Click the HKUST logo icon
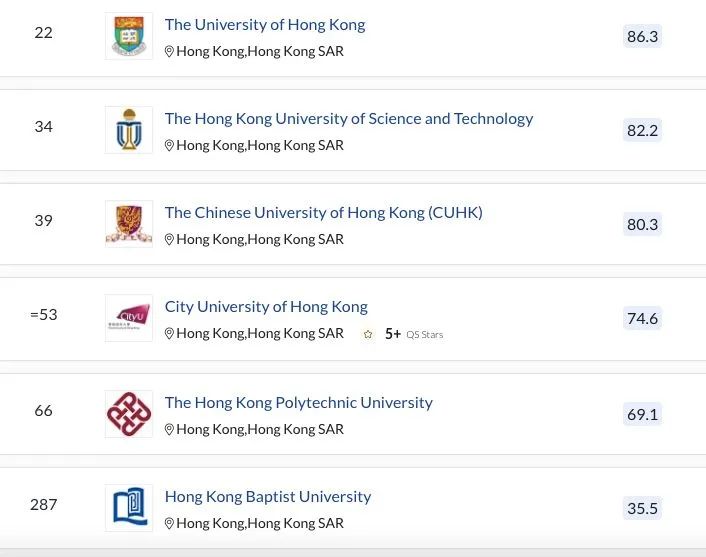Screen dimensions: 706x557 click(129, 130)
